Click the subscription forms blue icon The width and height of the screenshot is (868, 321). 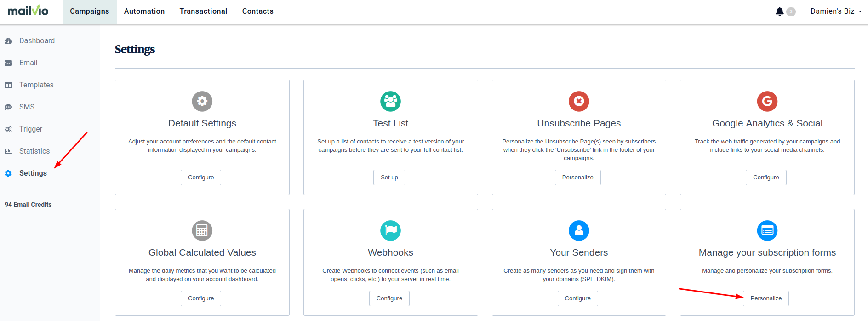click(x=767, y=230)
